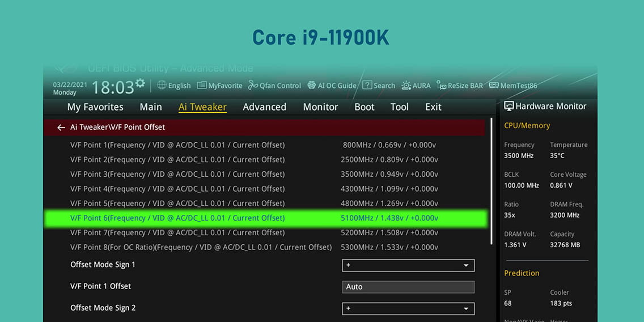Go back using the arrow in breadcrumb
This screenshot has height=322, width=644.
coord(61,128)
